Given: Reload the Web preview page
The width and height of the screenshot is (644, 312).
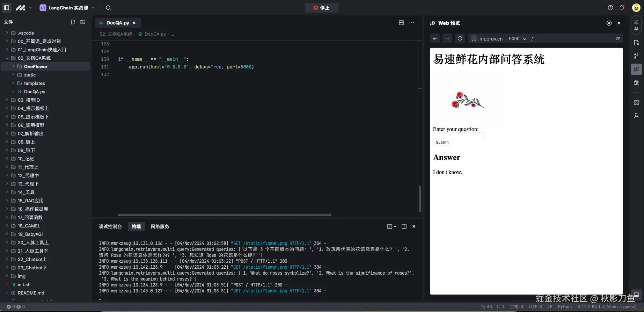Looking at the screenshot, I should tap(460, 38).
